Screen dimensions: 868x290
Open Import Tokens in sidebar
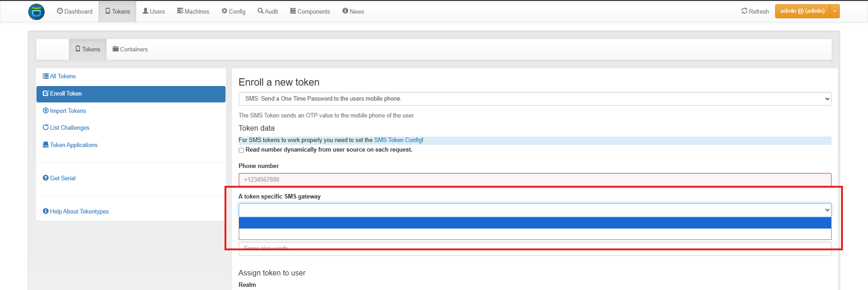[64, 111]
